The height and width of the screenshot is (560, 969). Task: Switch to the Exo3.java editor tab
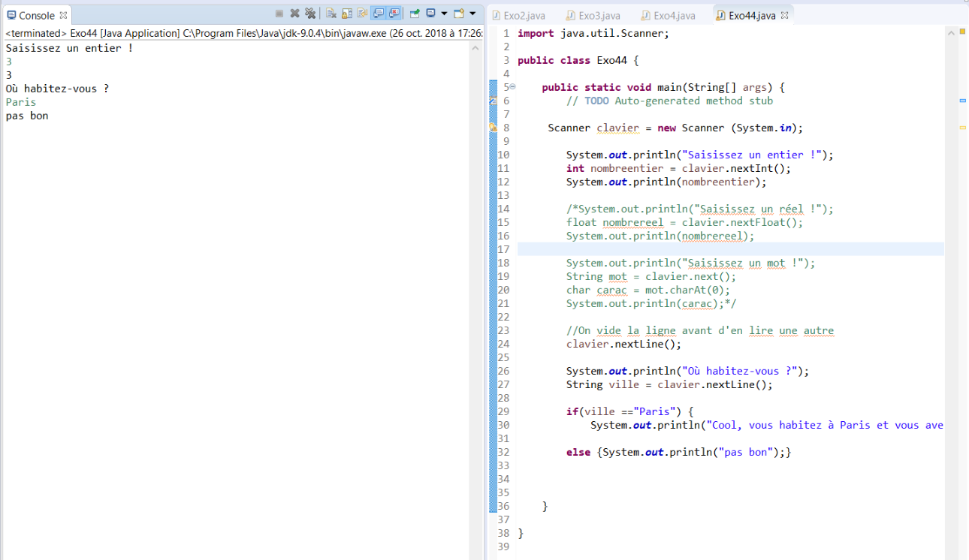coord(593,15)
